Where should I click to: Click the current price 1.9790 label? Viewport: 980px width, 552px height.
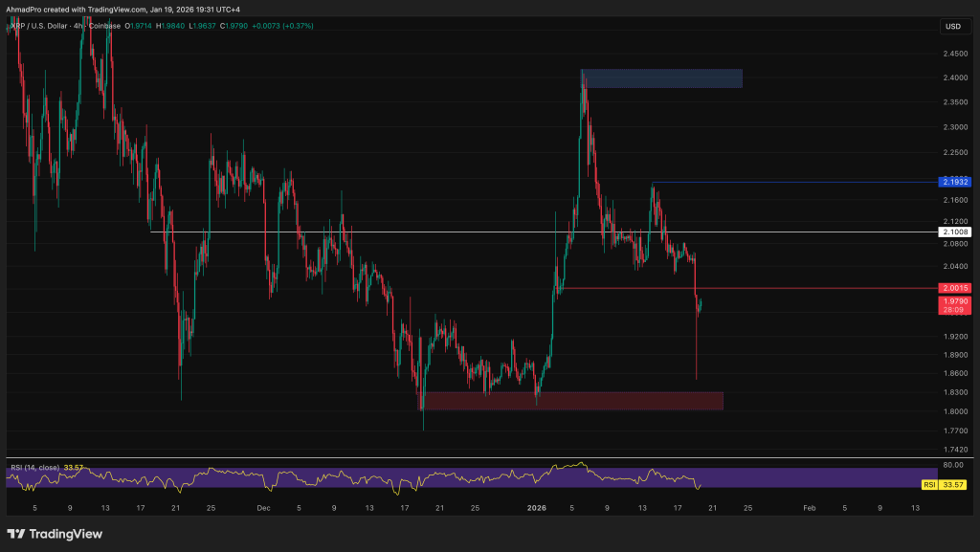click(x=955, y=301)
